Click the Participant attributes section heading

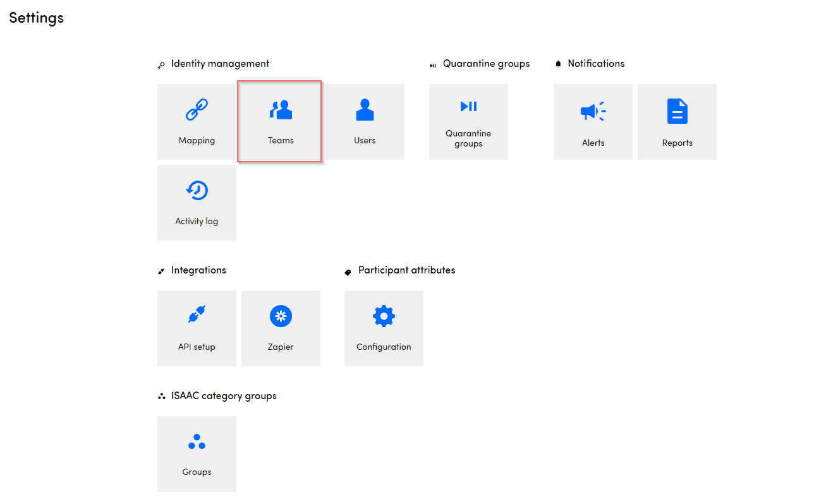coord(406,270)
